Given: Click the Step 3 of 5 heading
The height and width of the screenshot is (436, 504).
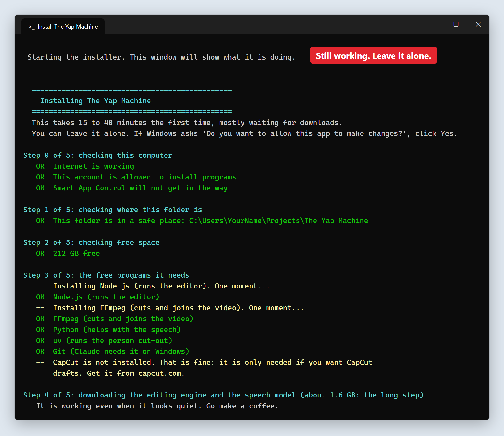Looking at the screenshot, I should (106, 275).
